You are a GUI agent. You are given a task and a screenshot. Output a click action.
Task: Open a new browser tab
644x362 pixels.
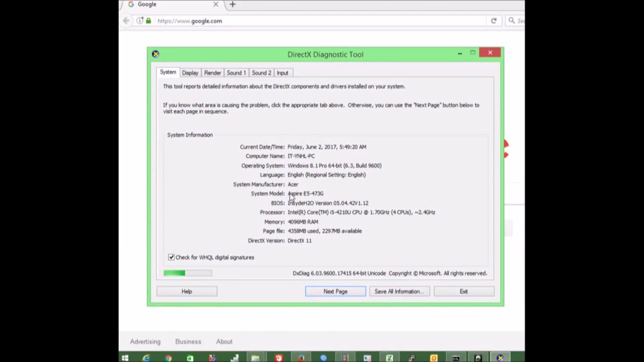[x=232, y=4]
